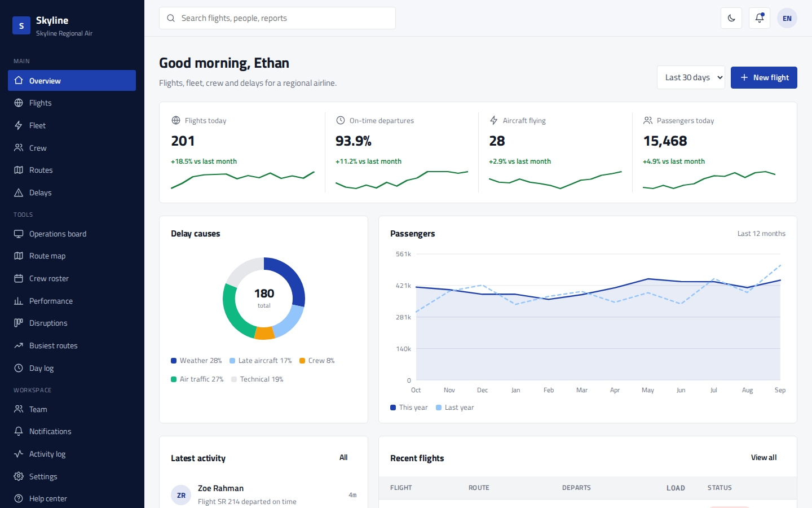Toggle the Last year chart series
Viewport: 812px width, 508px height.
coord(455,408)
